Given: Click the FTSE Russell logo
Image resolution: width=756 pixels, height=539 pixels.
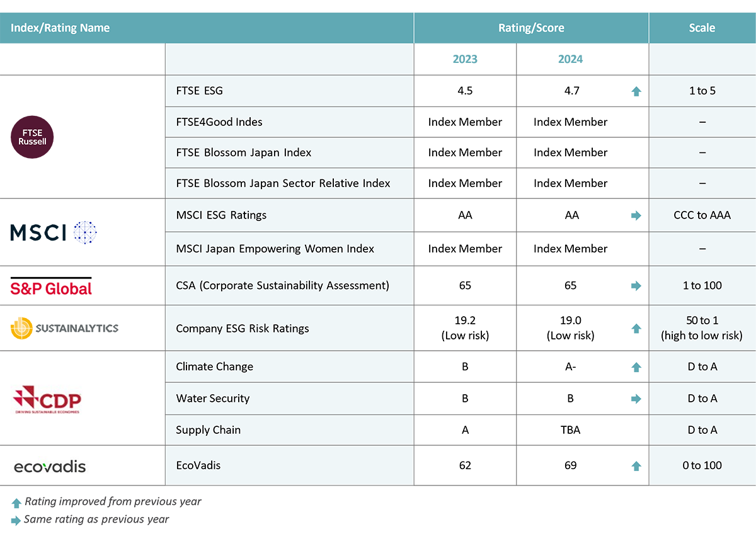Looking at the screenshot, I should point(38,135).
